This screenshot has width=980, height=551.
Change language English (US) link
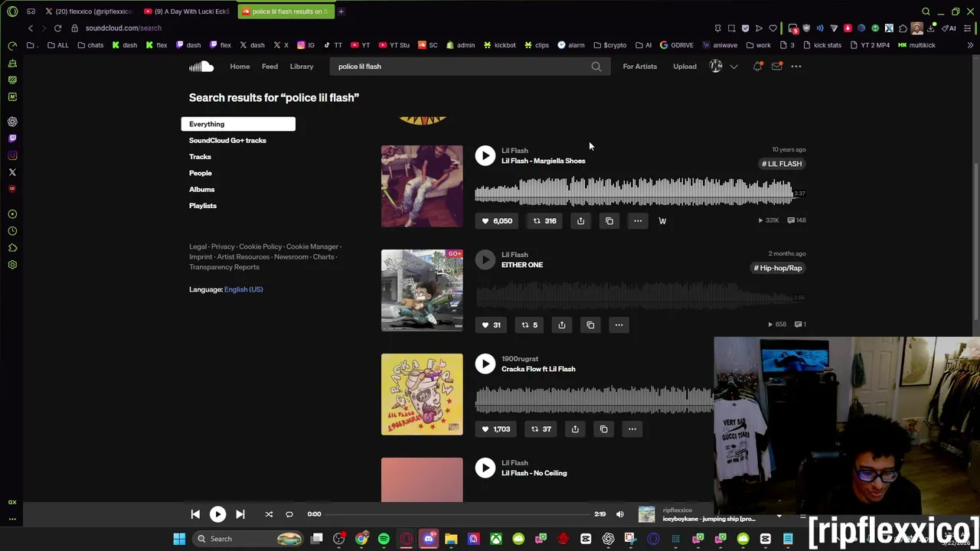tap(243, 289)
